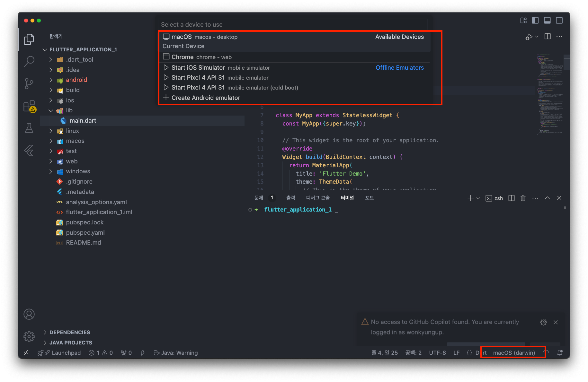Expand the android folder
The width and height of the screenshot is (588, 382).
[76, 80]
